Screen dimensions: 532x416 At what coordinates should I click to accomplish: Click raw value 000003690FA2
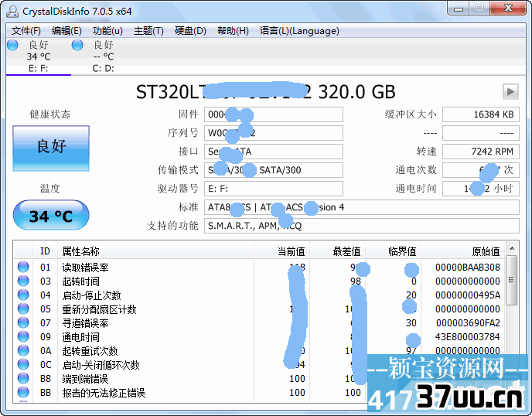468,323
